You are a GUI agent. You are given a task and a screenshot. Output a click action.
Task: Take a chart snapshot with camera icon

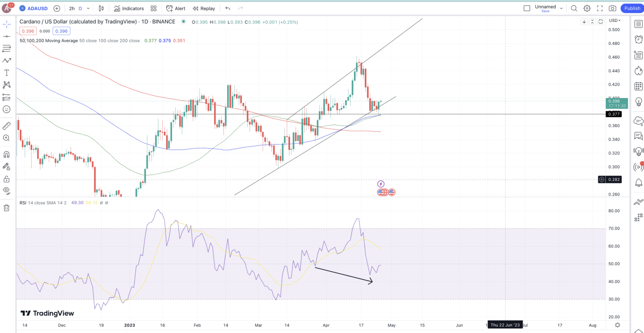tap(613, 8)
